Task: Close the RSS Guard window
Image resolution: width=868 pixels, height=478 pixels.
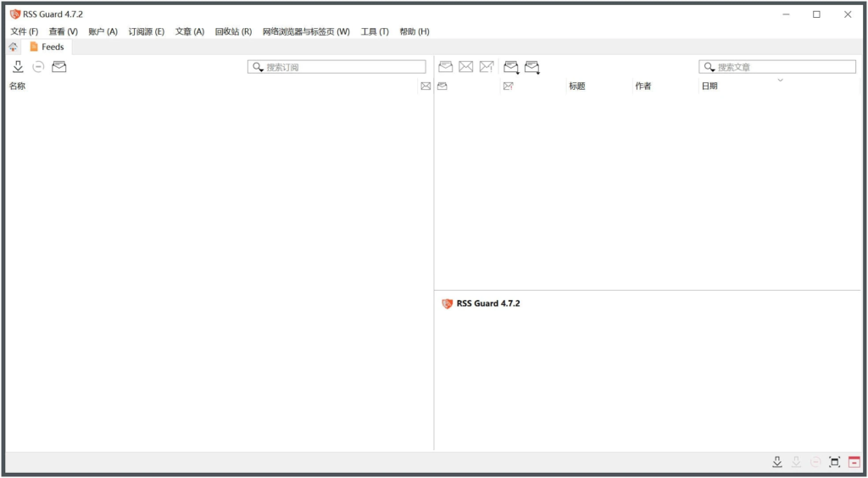Action: [848, 15]
